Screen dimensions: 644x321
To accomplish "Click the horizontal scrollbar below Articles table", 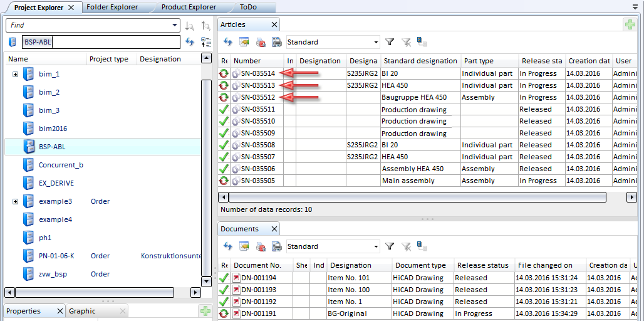I will (413, 197).
